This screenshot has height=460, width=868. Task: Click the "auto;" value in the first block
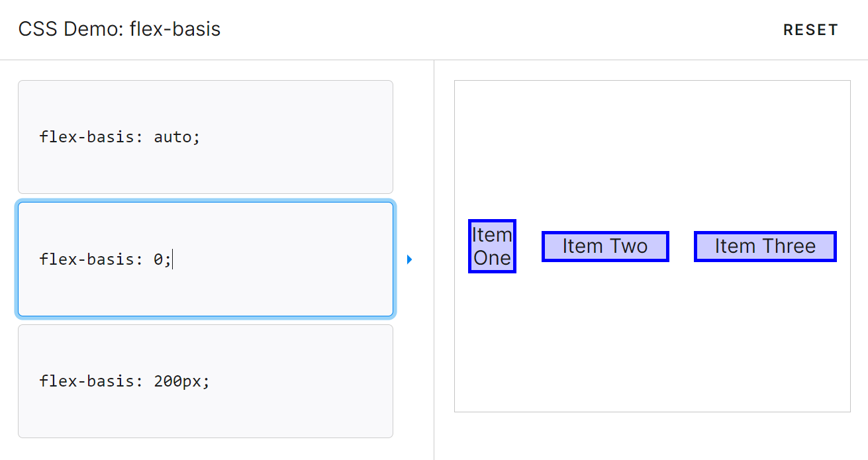tap(177, 137)
